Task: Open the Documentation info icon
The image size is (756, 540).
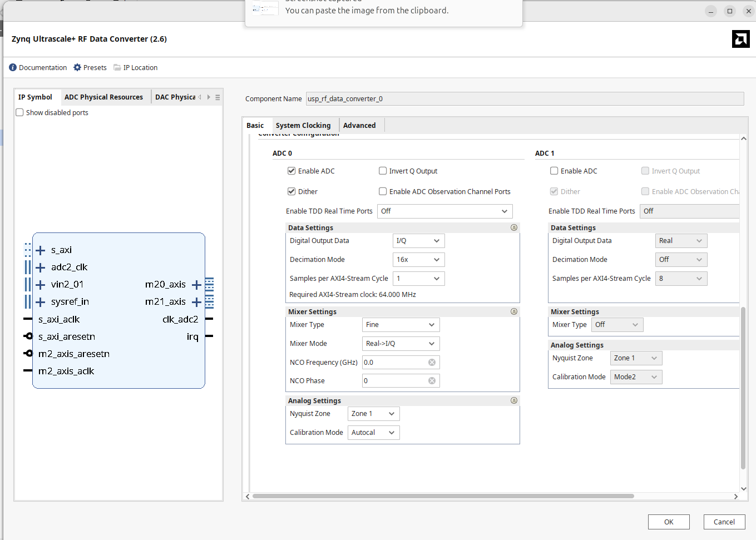Action: click(x=12, y=67)
